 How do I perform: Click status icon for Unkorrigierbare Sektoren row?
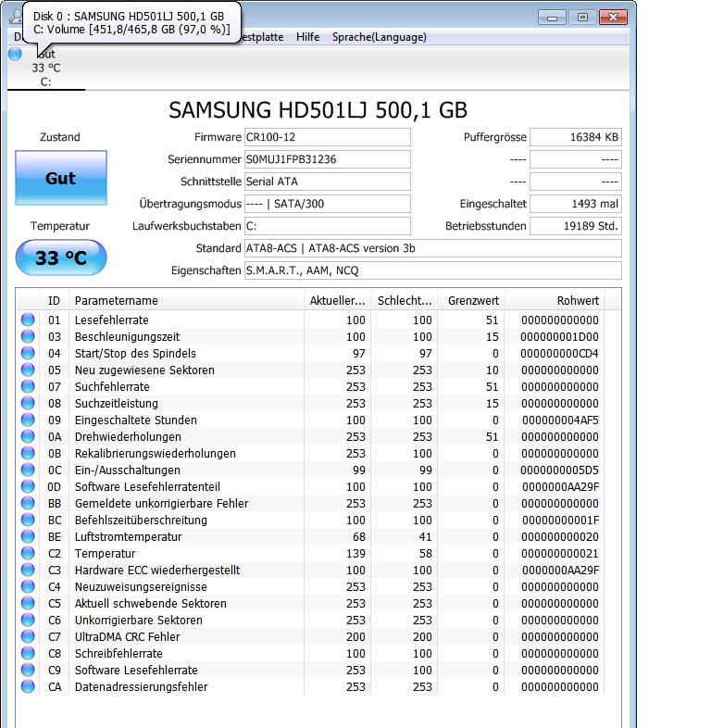point(28,621)
